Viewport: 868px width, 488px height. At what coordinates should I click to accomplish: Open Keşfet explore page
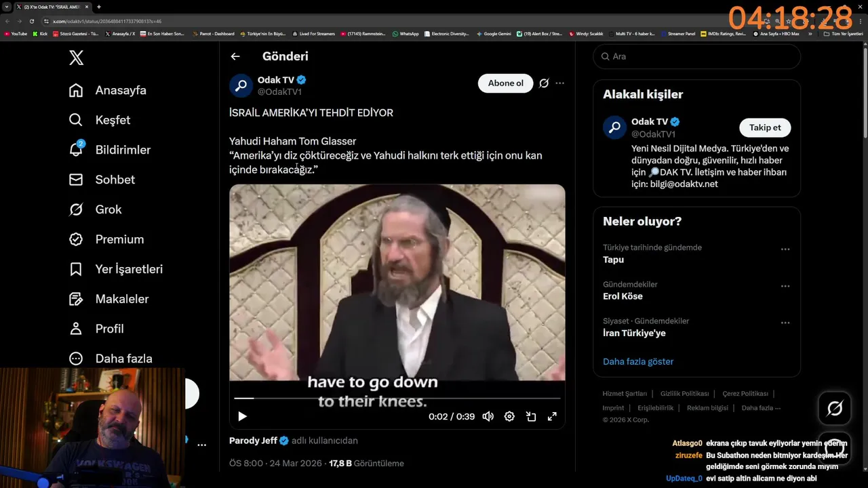pyautogui.click(x=100, y=120)
